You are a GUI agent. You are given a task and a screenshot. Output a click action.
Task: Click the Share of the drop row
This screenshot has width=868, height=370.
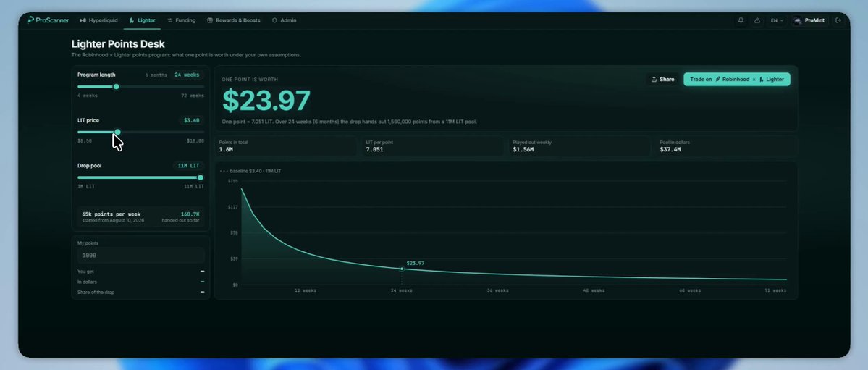140,292
